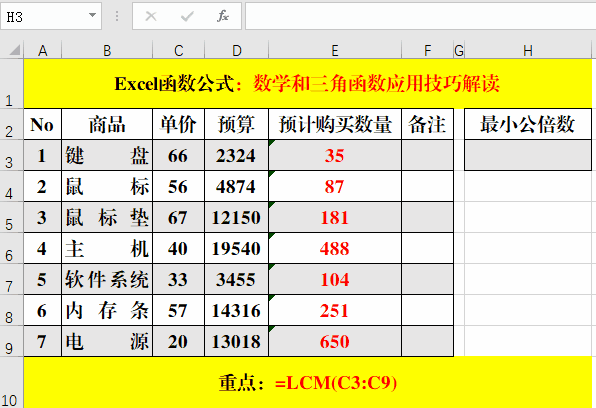This screenshot has height=408, width=596.
Task: Select column B header
Action: pos(107,50)
